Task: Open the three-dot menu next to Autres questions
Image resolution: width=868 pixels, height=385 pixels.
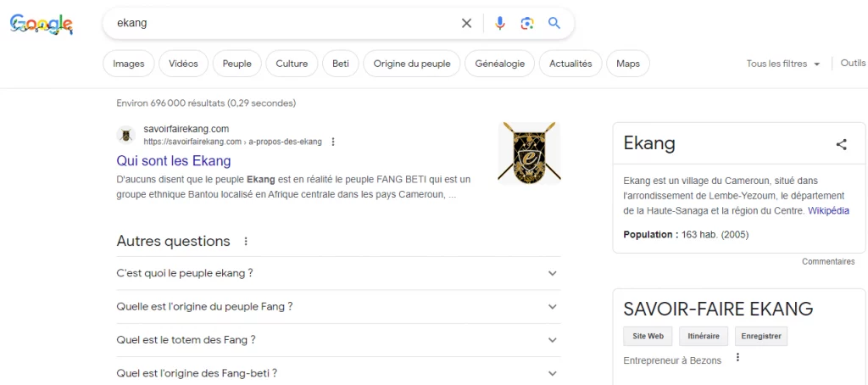Action: (x=246, y=242)
